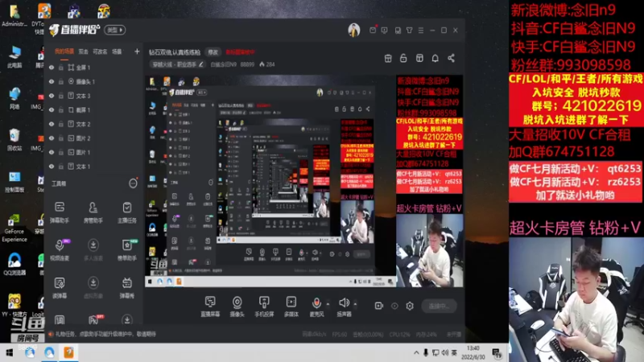Open the 视频连麦 tool

[60, 249]
